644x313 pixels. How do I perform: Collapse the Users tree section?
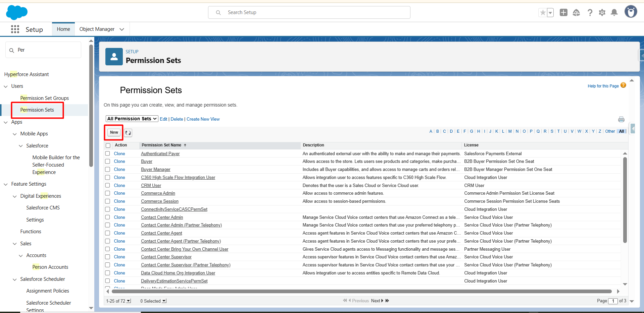6,86
